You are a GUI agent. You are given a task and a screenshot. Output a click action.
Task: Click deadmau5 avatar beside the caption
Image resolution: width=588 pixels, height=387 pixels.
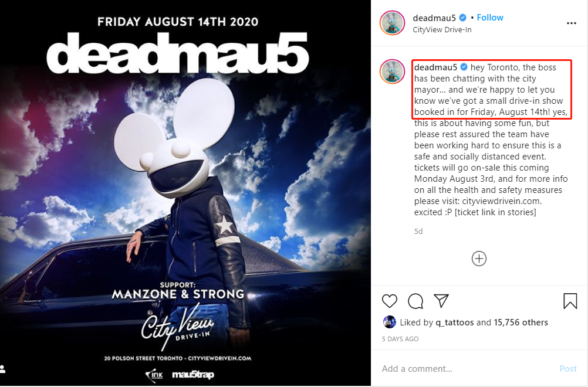[392, 71]
